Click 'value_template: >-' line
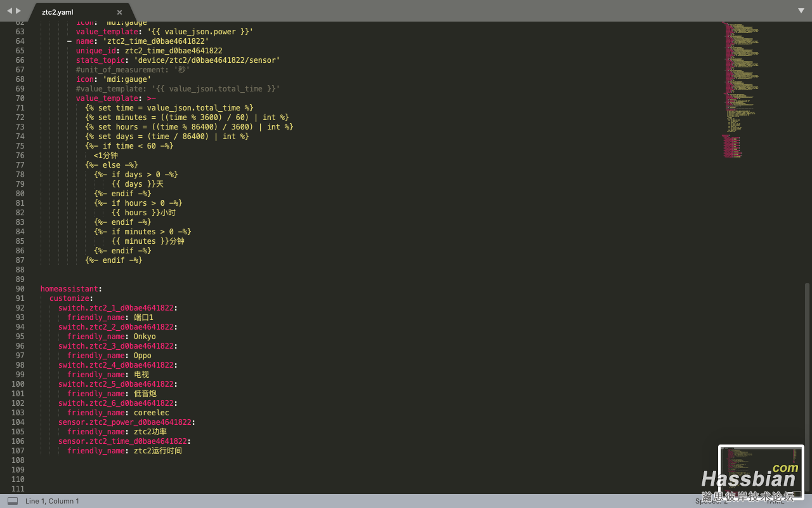The image size is (812, 508). click(x=116, y=98)
